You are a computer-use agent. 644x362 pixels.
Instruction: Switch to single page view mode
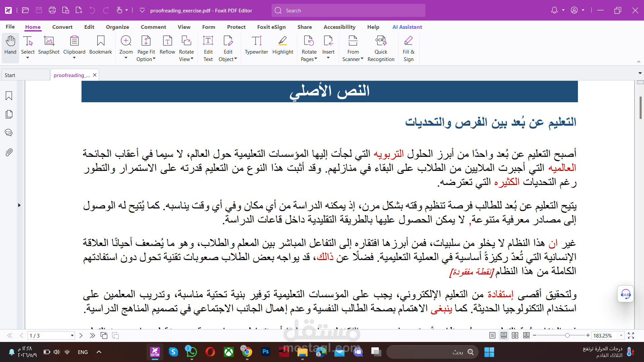(492, 336)
